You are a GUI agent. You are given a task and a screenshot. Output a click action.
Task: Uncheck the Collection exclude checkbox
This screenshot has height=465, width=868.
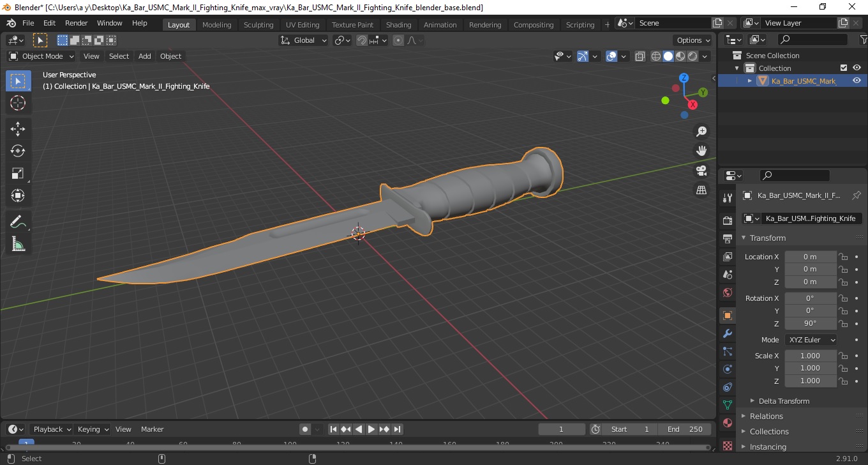(844, 68)
